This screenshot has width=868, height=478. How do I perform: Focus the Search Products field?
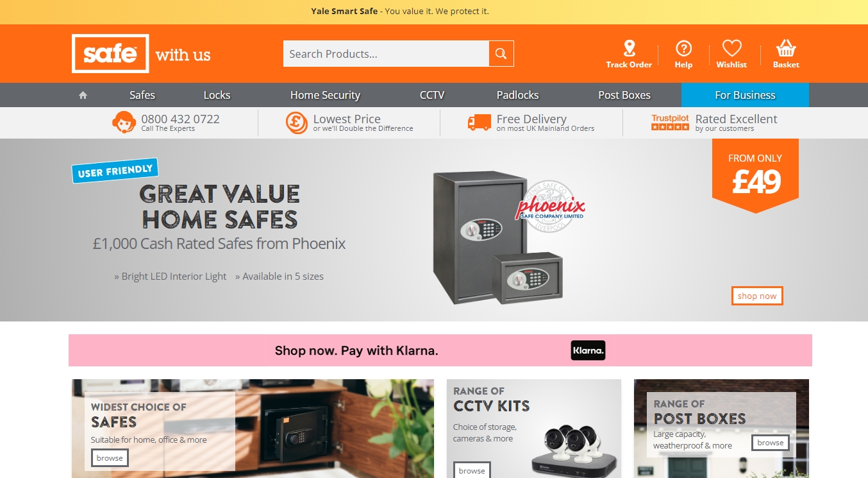(x=386, y=54)
